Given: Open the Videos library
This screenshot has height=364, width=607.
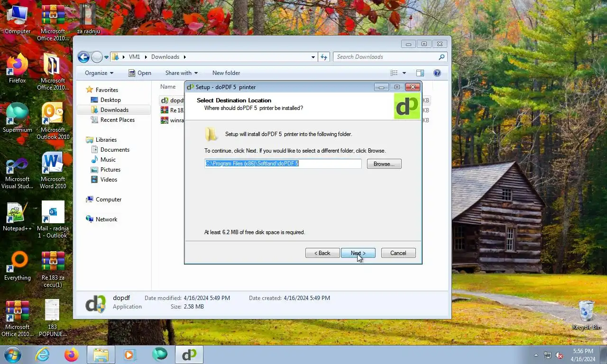Looking at the screenshot, I should click(x=109, y=180).
